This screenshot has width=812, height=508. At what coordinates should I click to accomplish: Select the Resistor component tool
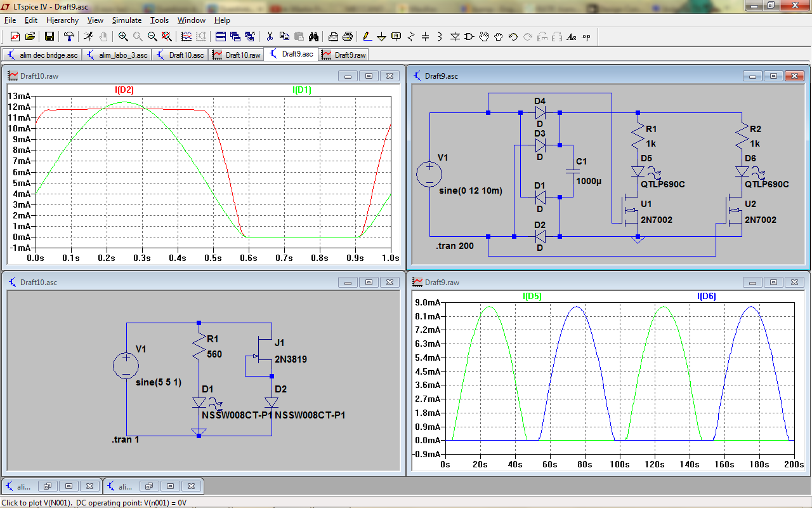pos(411,36)
